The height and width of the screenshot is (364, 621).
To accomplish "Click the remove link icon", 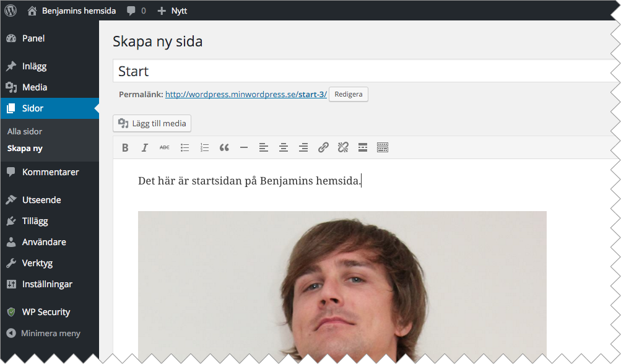I will pos(343,148).
